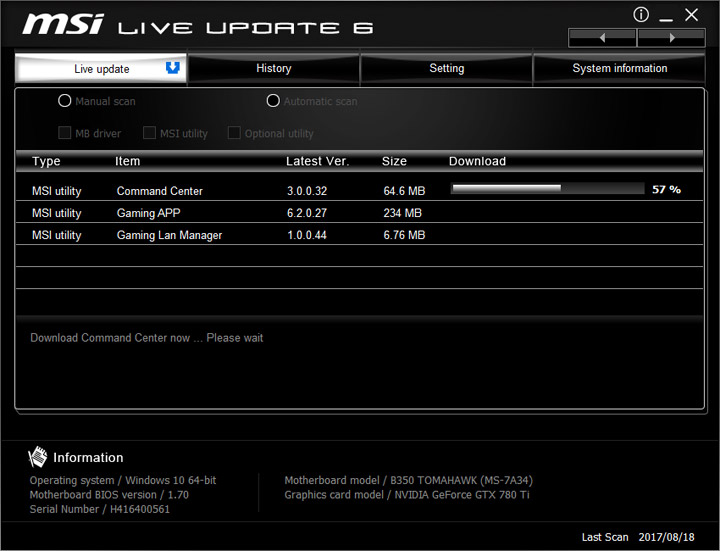Viewport: 720px width, 551px height.
Task: Click the Last Scan 2017/08/18 date
Action: click(638, 537)
